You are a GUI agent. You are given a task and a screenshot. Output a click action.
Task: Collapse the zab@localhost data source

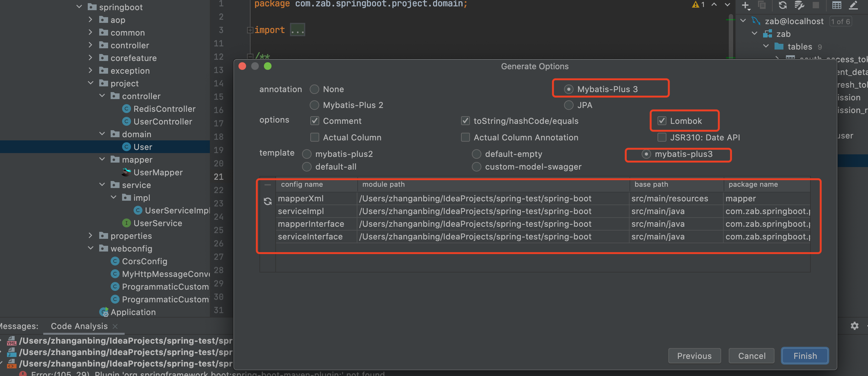click(x=743, y=21)
